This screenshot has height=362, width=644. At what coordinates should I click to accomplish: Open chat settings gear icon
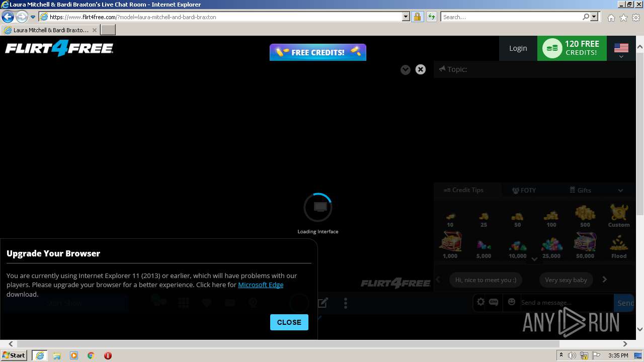pyautogui.click(x=481, y=302)
